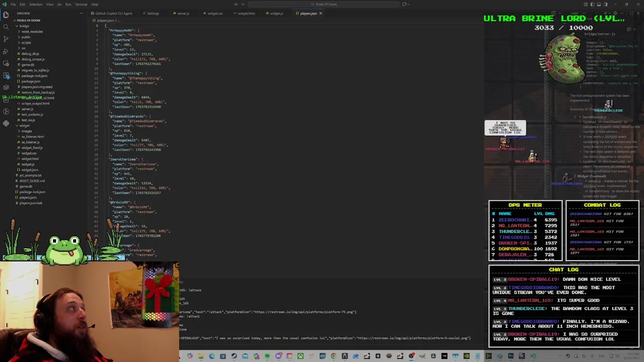644x362 pixels.
Task: Open widget.json in the explorer
Action: point(30,169)
